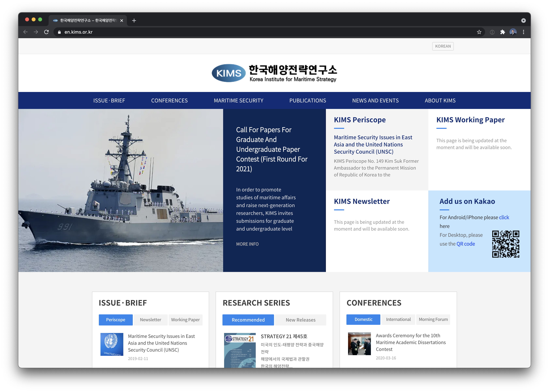This screenshot has width=549, height=392.
Task: Click the KIMS logo
Action: point(274,73)
